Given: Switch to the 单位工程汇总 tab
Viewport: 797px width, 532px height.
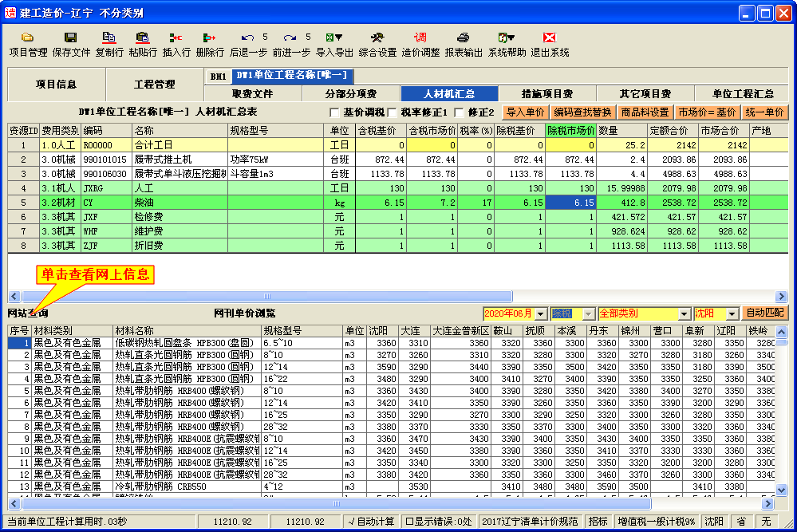Looking at the screenshot, I should [742, 93].
